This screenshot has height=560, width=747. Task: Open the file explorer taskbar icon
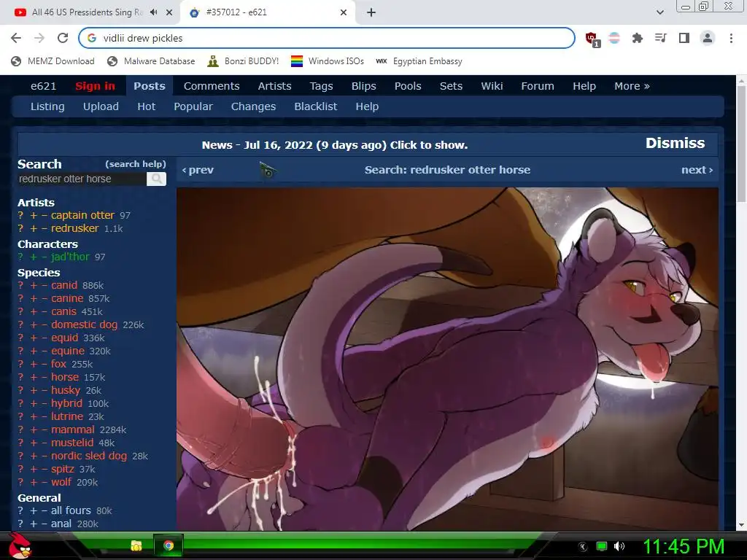pyautogui.click(x=136, y=545)
